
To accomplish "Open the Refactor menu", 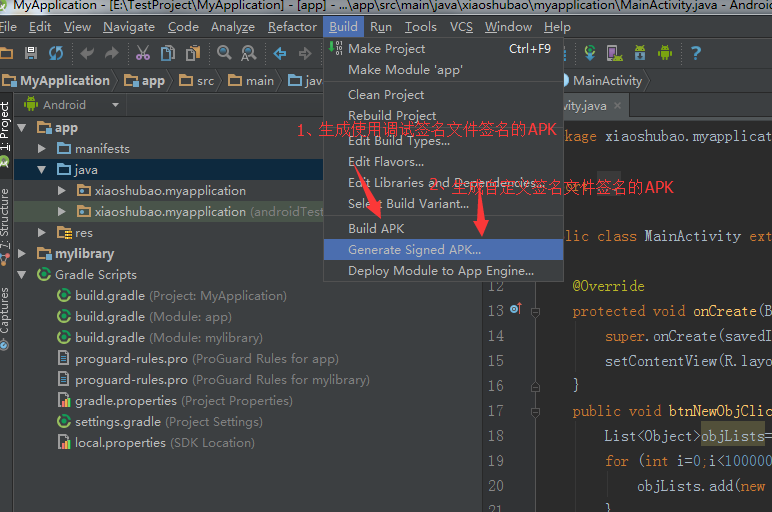I will 292,27.
